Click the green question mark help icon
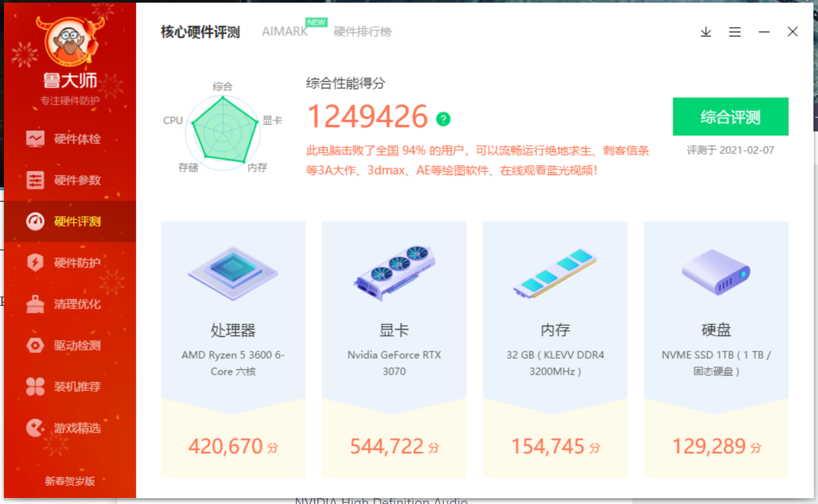This screenshot has width=818, height=504. pos(443,119)
